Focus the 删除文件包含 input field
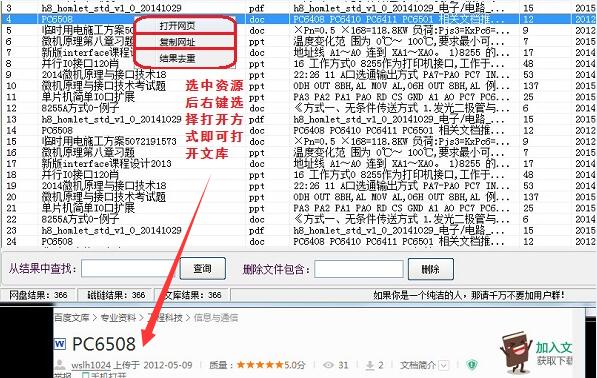597x378 pixels. click(x=359, y=269)
